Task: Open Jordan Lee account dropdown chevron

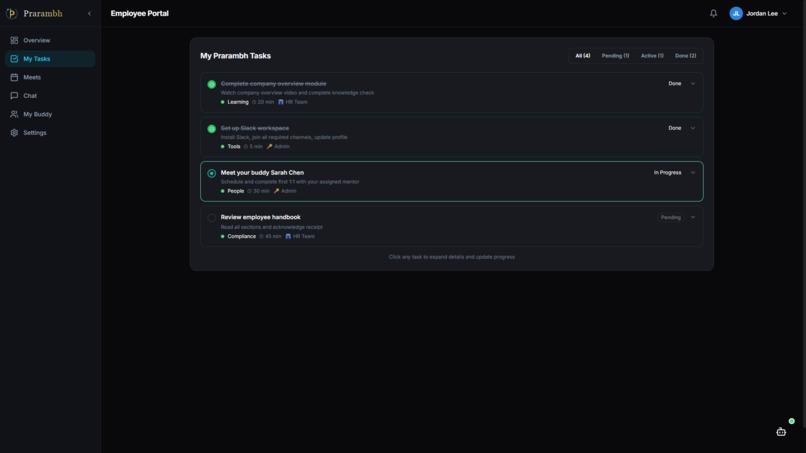Action: click(x=784, y=13)
